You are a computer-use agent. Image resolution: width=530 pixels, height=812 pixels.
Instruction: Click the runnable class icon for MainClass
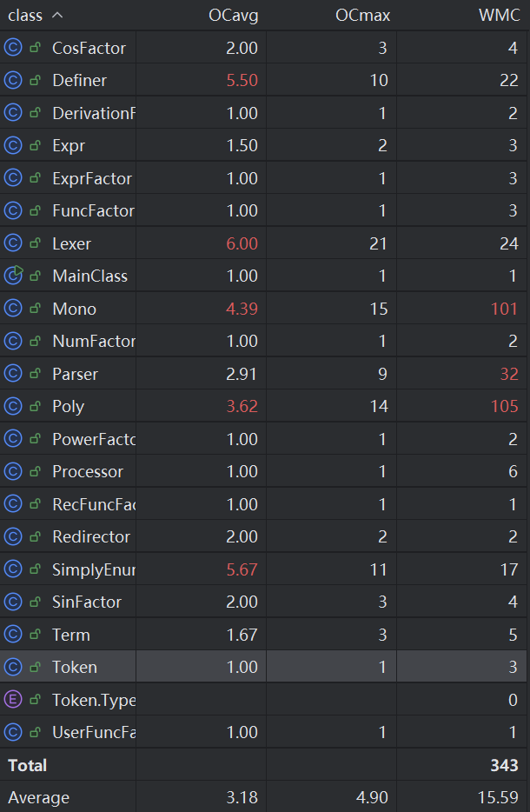(13, 276)
